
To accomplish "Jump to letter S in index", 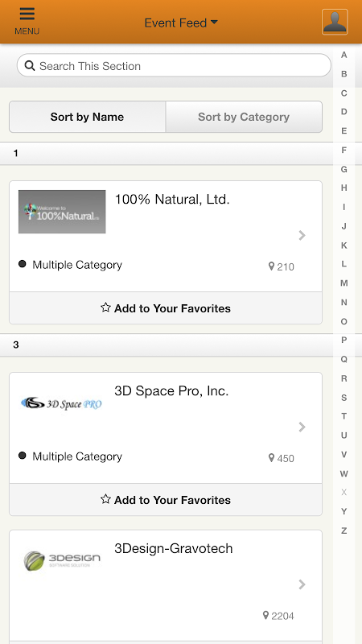I will pos(344,398).
